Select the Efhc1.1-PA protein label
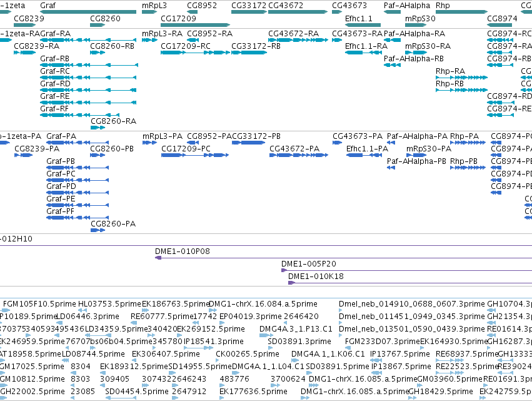Image resolution: width=532 pixels, height=401 pixels. tap(367, 149)
